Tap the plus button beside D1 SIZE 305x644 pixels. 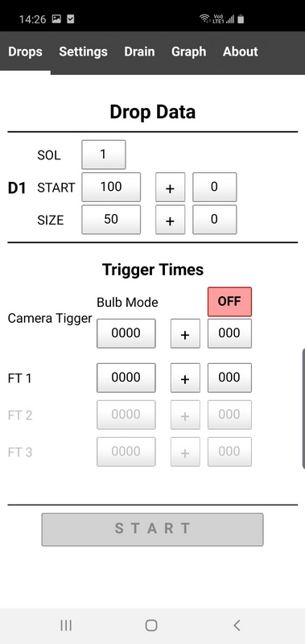coord(170,220)
